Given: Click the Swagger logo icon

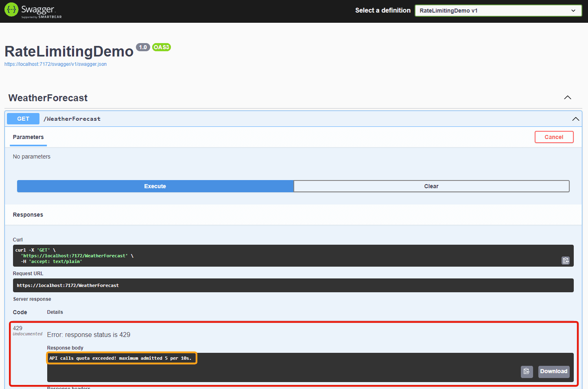Looking at the screenshot, I should pyautogui.click(x=11, y=10).
